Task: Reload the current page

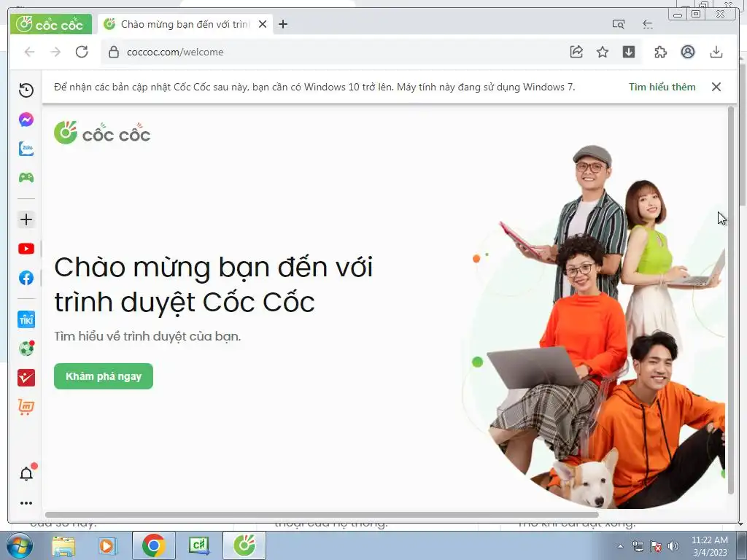Action: point(82,52)
